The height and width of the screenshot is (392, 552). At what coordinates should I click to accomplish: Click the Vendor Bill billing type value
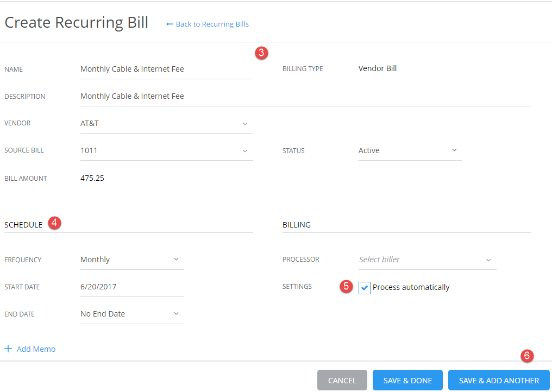click(378, 68)
